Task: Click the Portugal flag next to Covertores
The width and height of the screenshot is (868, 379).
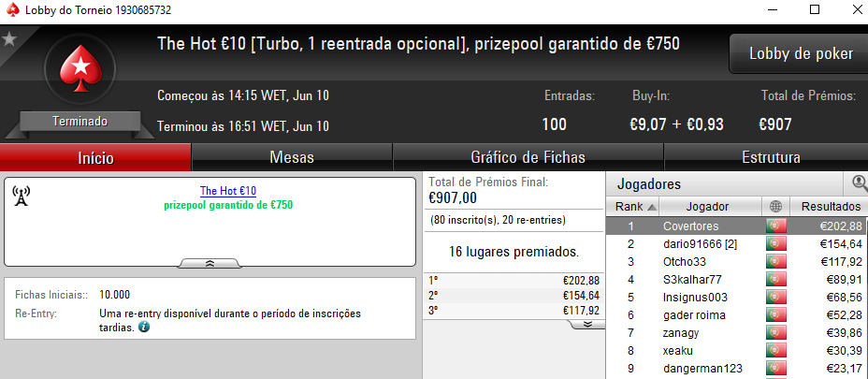Action: coord(776,226)
